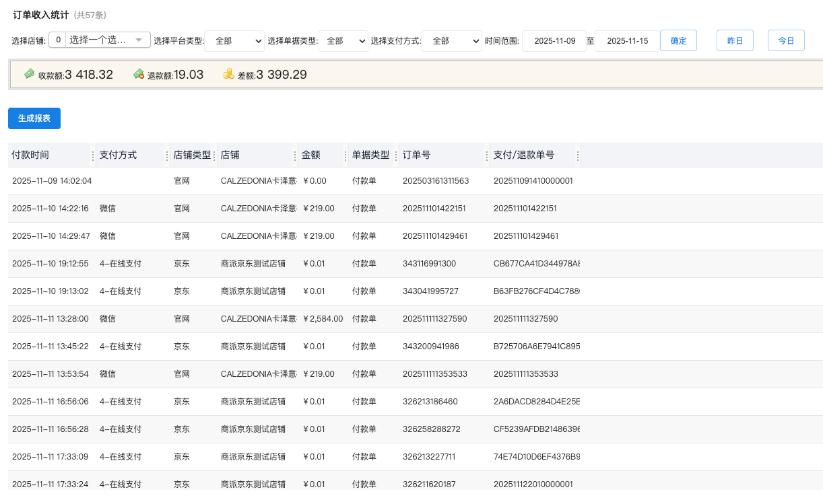Image resolution: width=823 pixels, height=504 pixels.
Task: Click the 昨日 quick filter button
Action: coord(735,41)
